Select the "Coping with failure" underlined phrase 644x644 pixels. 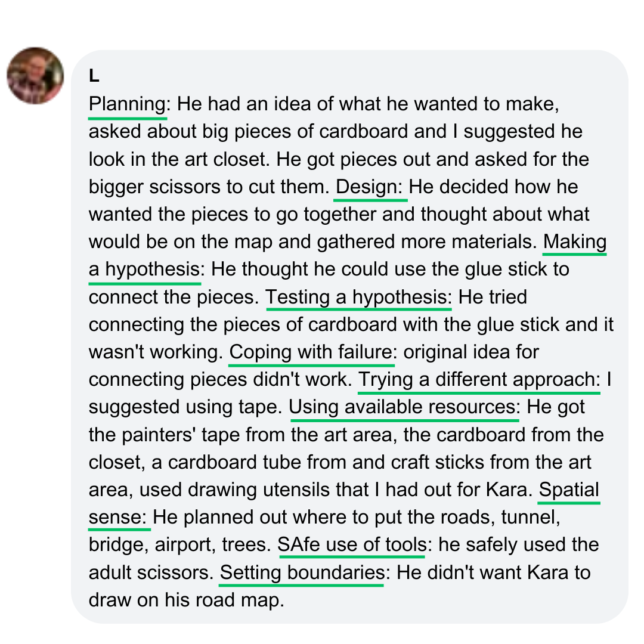pos(311,352)
